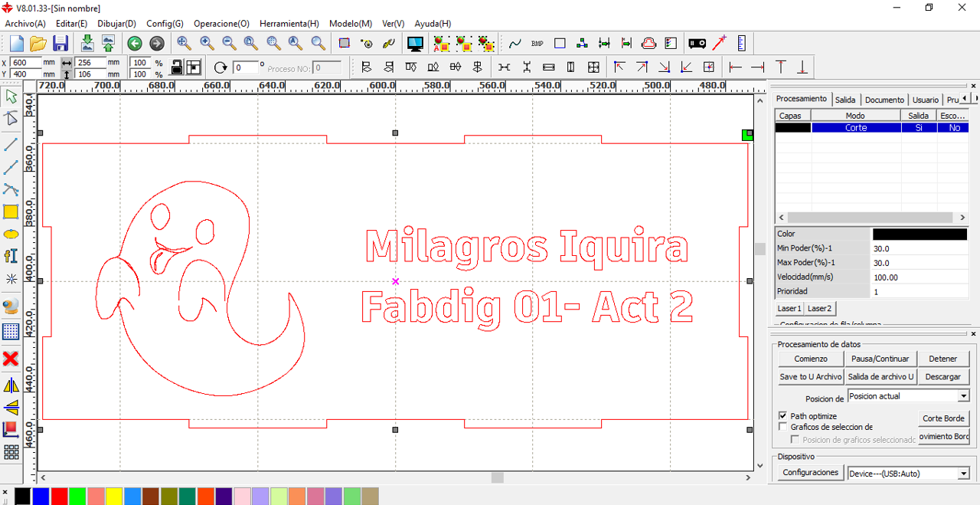Toggle the aspect ratio lock icon

pos(175,67)
